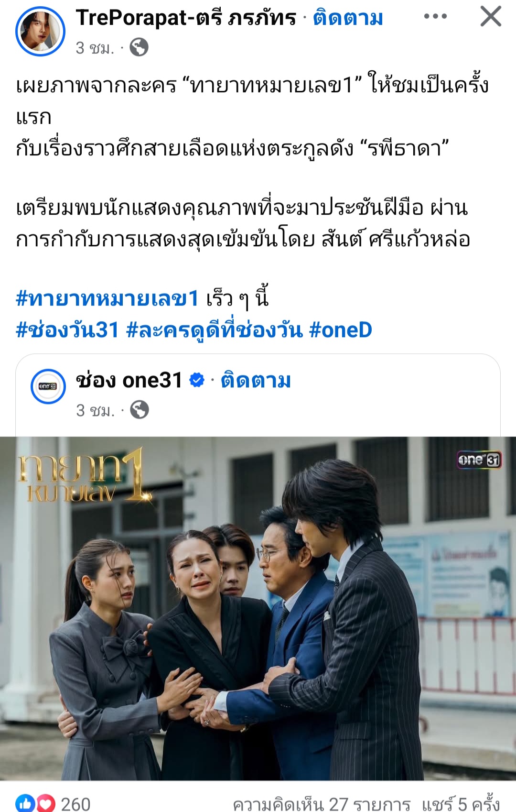Tap the globe privacy icon under TrePorapat
This screenshot has height=812, width=516.
tap(139, 47)
